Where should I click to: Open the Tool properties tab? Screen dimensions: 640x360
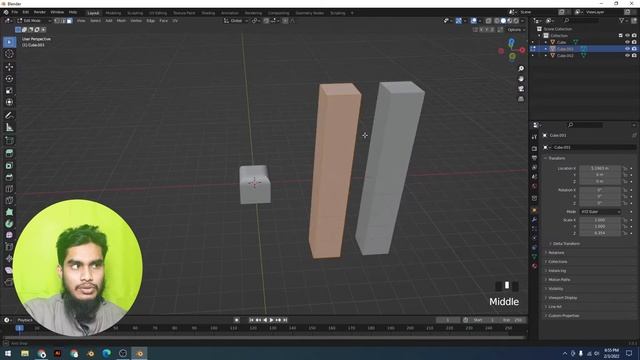[x=534, y=137]
